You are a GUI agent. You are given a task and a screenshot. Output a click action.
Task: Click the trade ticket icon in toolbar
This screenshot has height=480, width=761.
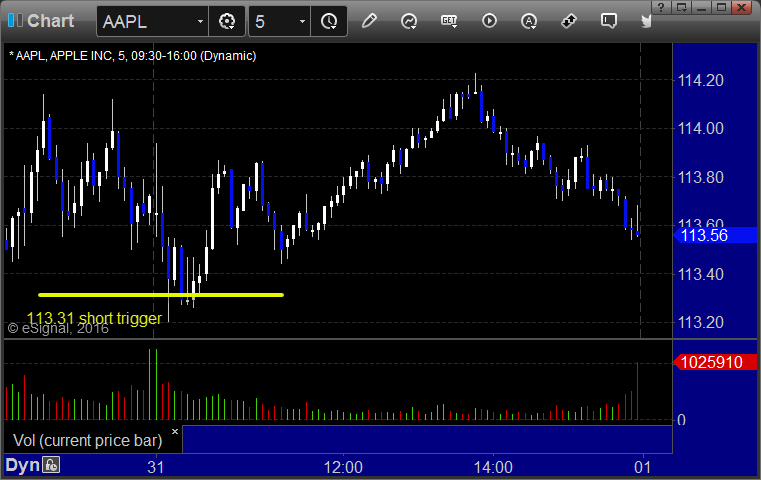(568, 21)
